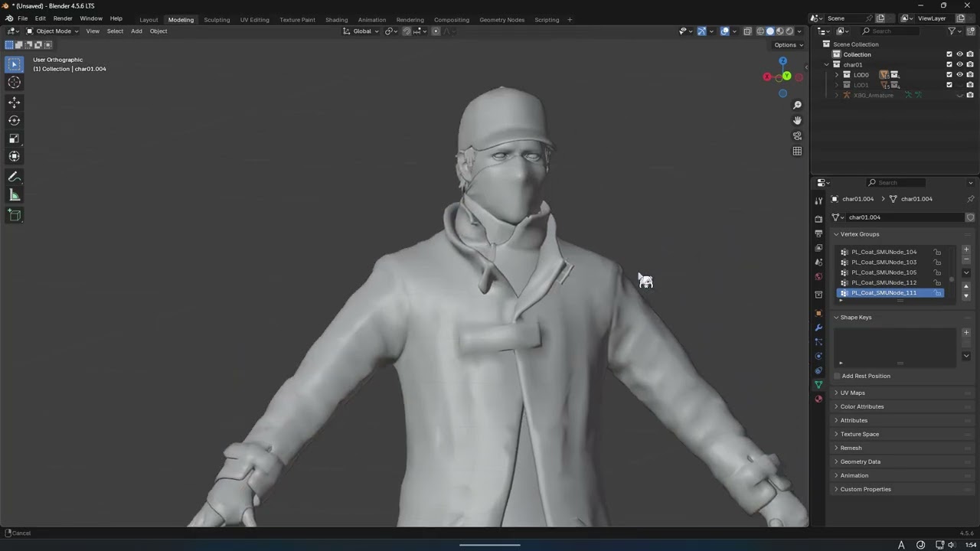The image size is (980, 551).
Task: Switch to the UV Editing workspace tab
Action: 254,20
